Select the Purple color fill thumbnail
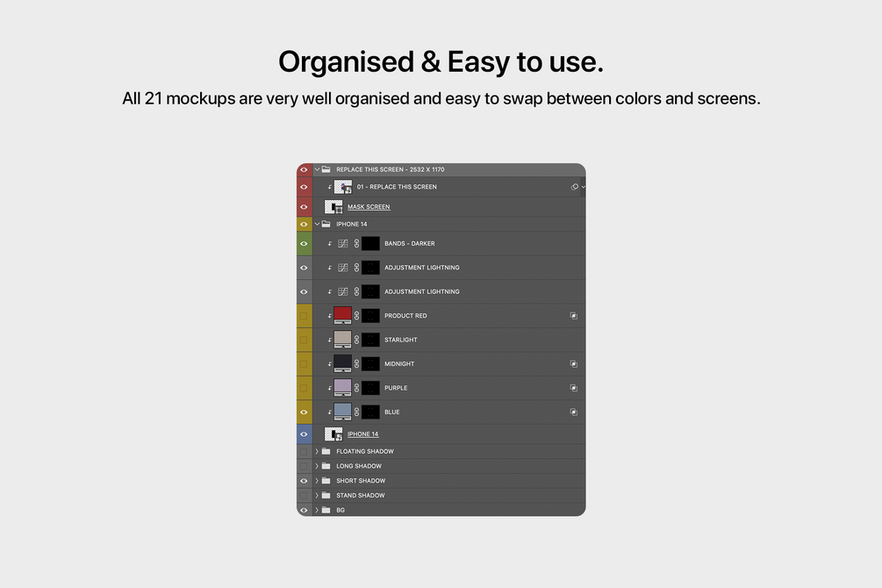The width and height of the screenshot is (882, 588). 342,388
